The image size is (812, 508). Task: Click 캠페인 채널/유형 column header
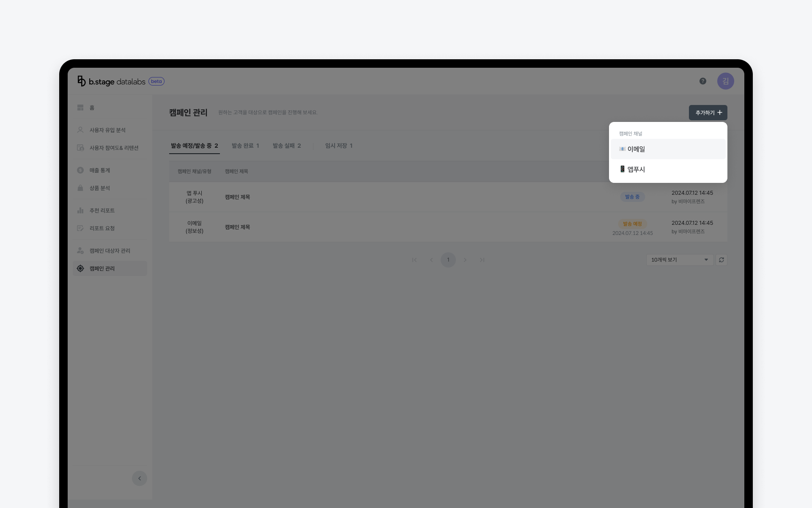pos(195,171)
